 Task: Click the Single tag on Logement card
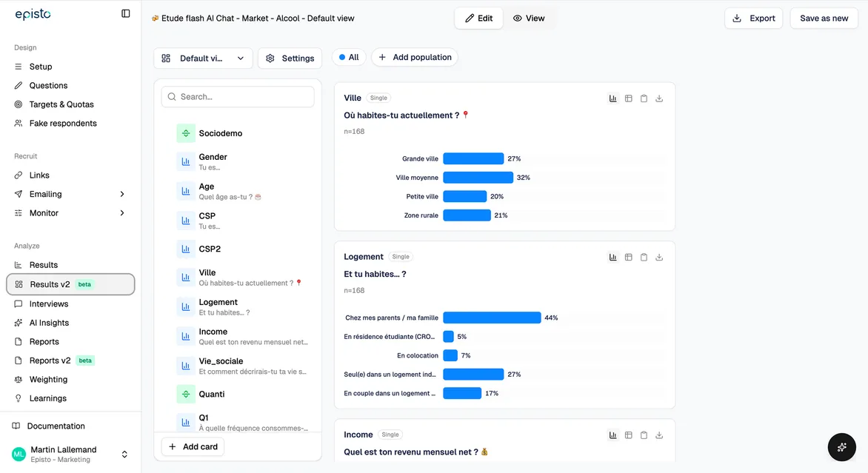click(400, 257)
